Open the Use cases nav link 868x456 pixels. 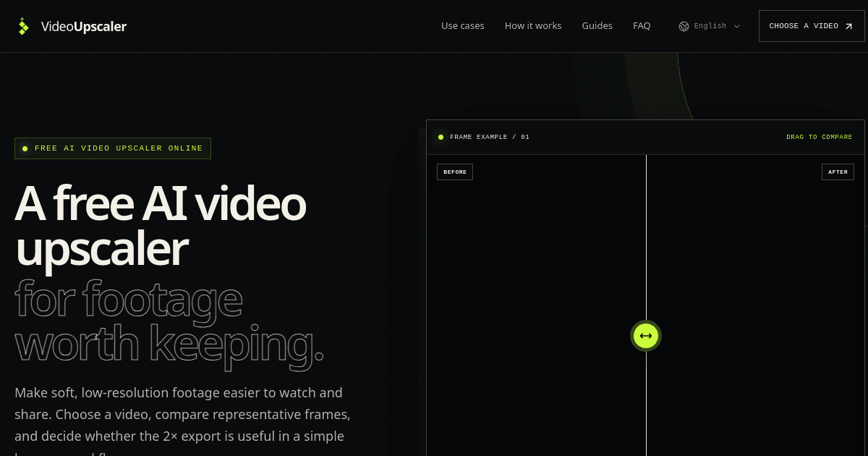point(463,25)
